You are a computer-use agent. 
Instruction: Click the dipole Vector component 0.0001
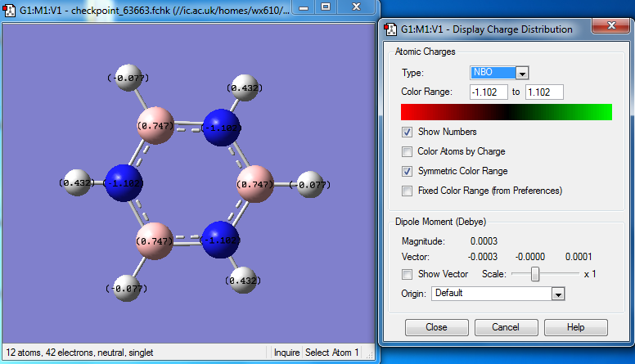coord(579,257)
